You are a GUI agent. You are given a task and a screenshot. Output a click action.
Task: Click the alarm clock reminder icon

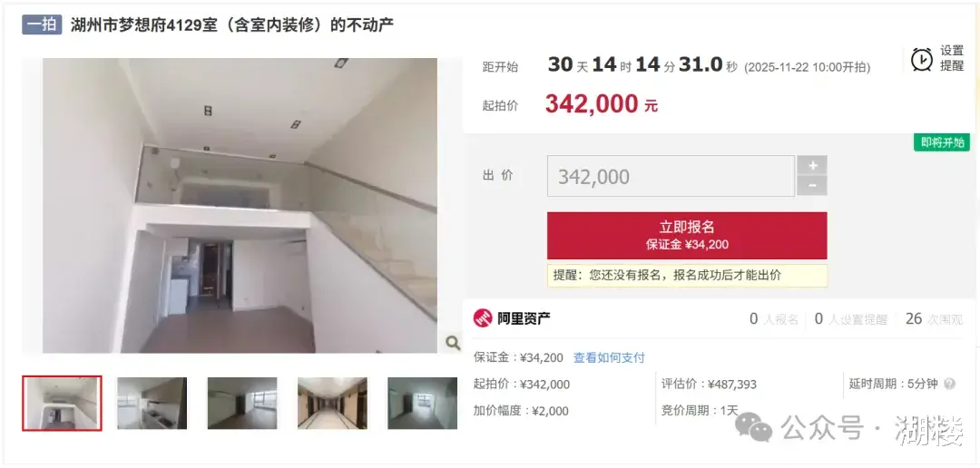(921, 59)
